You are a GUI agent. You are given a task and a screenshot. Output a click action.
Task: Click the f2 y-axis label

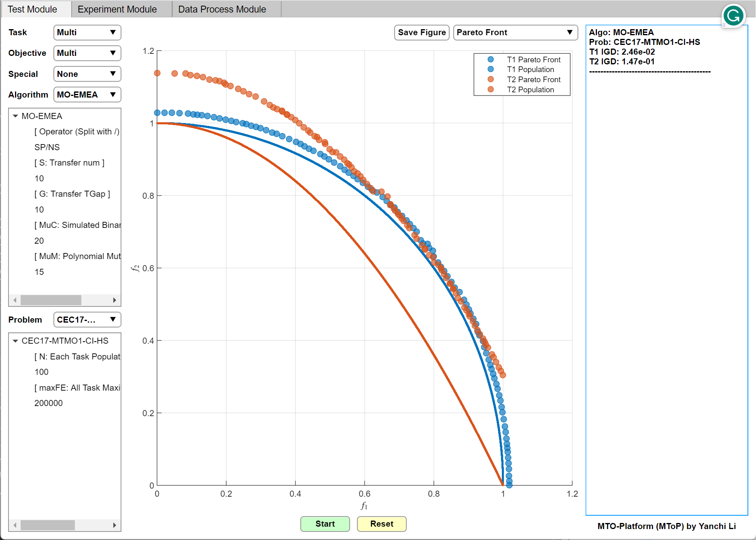coord(135,268)
